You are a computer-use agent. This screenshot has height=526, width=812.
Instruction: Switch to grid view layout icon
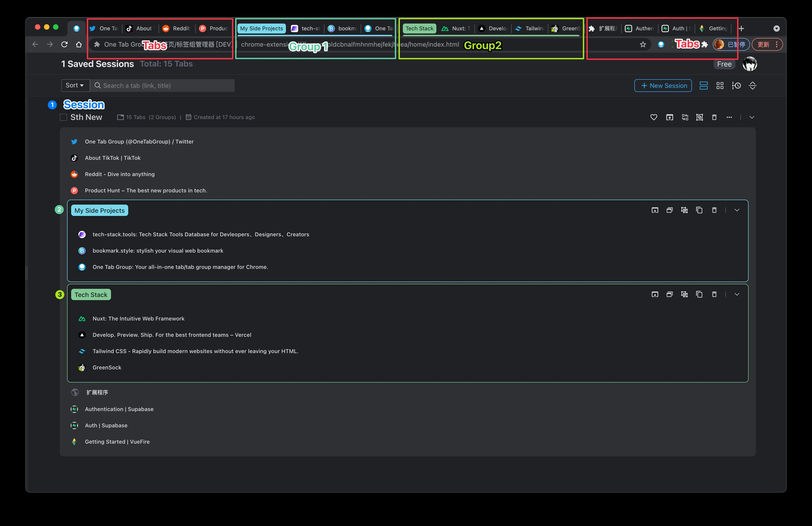[x=720, y=86]
